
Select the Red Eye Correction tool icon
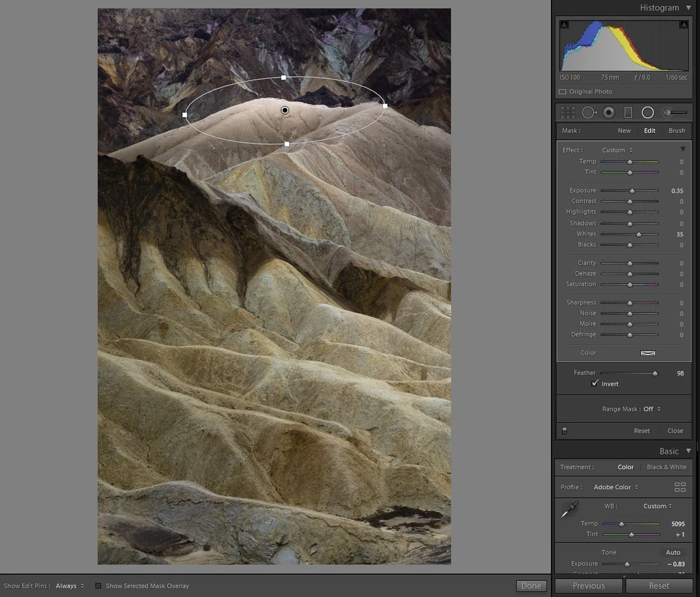[608, 112]
